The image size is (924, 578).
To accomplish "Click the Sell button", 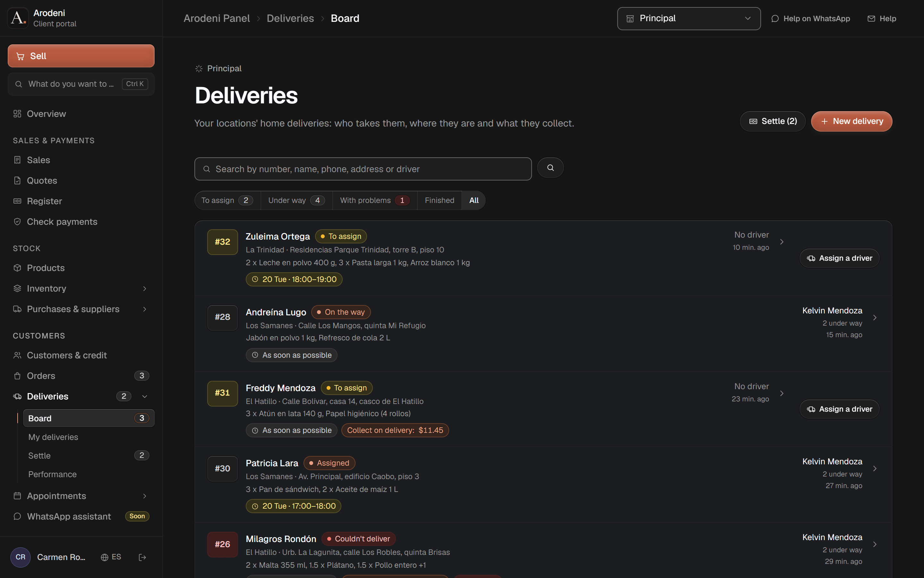I will click(x=81, y=56).
